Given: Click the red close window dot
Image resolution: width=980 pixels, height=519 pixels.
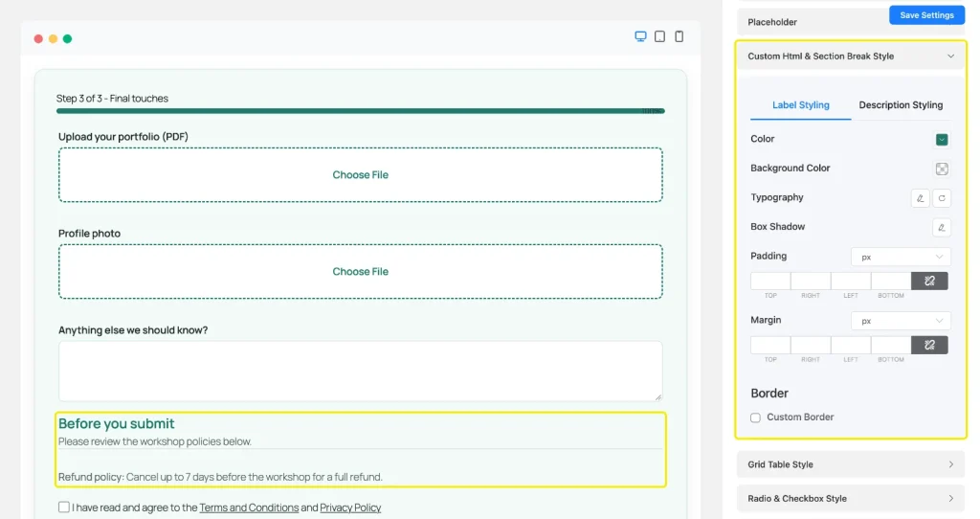Looking at the screenshot, I should pyautogui.click(x=38, y=38).
